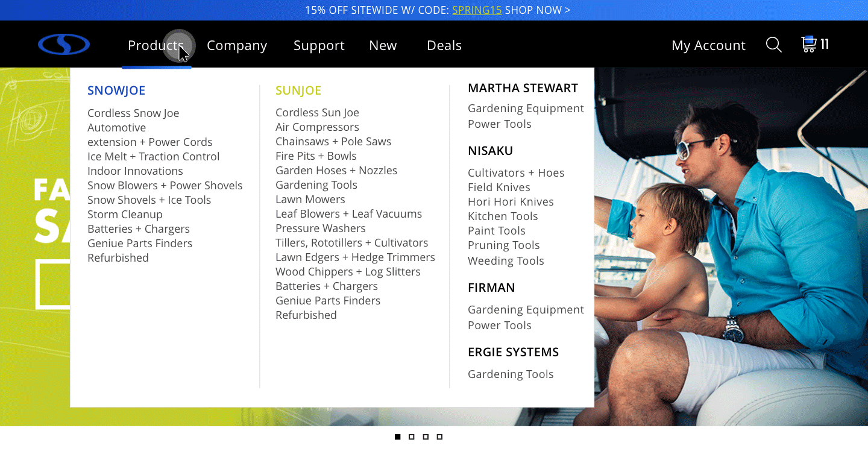
Task: Select Fire Pits + Bowls
Action: pyautogui.click(x=316, y=156)
